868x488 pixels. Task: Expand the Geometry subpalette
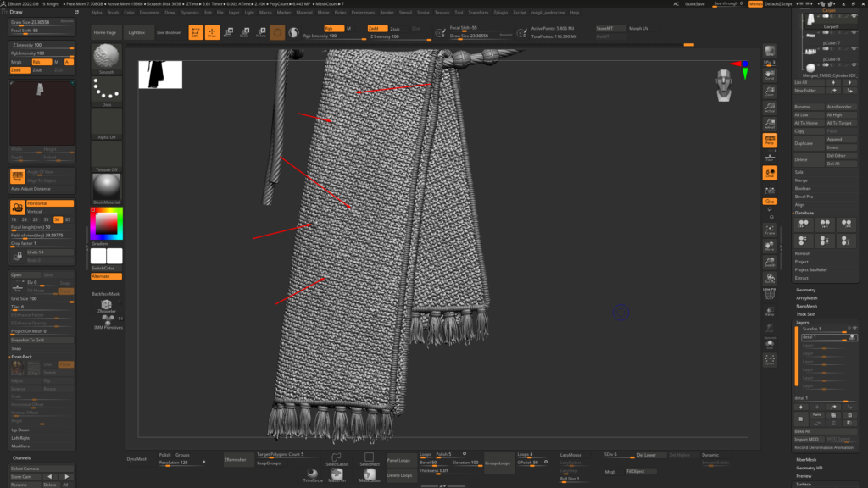pos(805,290)
